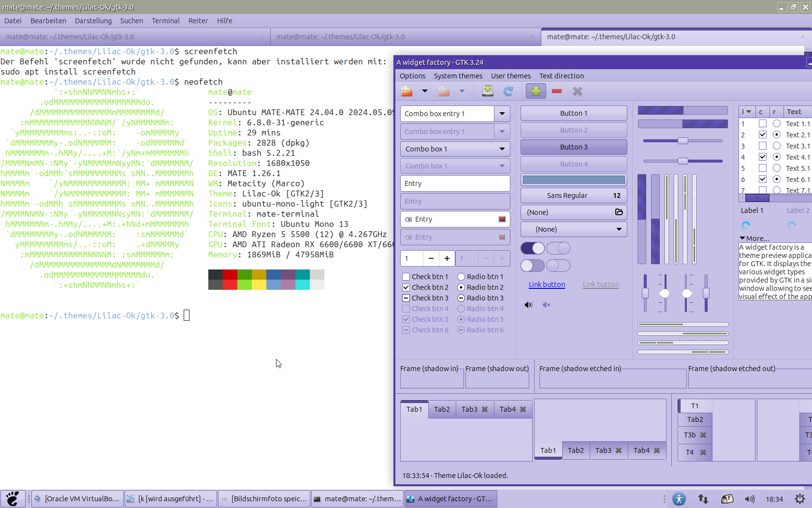Image resolution: width=812 pixels, height=508 pixels.
Task: Switch to the Bildschirmfoto speichern taskbar window
Action: tap(263, 499)
